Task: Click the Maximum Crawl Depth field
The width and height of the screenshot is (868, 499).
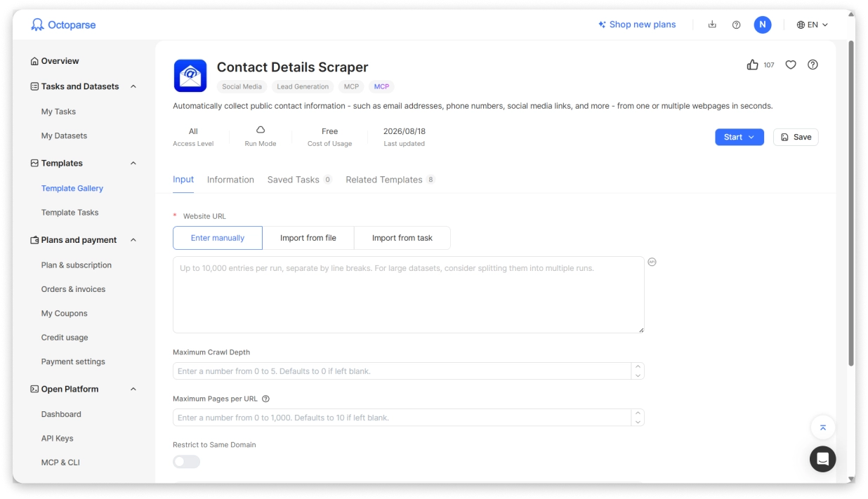Action: [x=409, y=371]
